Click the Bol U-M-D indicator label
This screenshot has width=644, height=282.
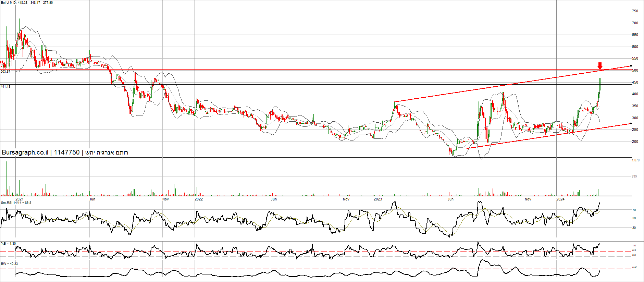pos(27,3)
